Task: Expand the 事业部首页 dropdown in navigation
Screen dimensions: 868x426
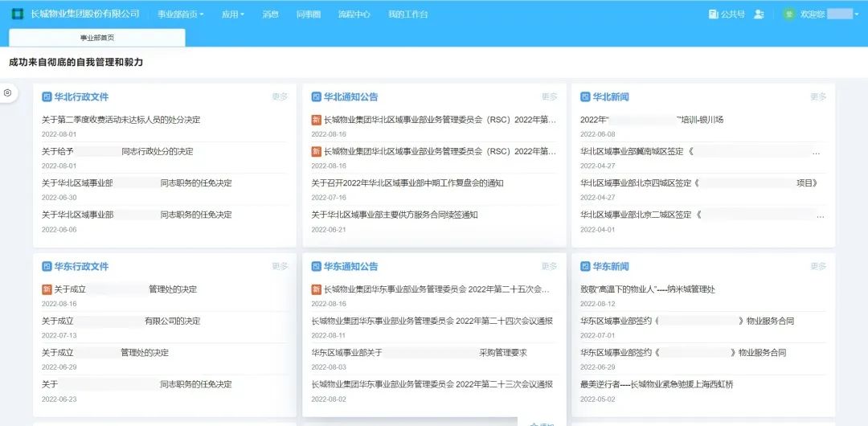Action: click(181, 14)
